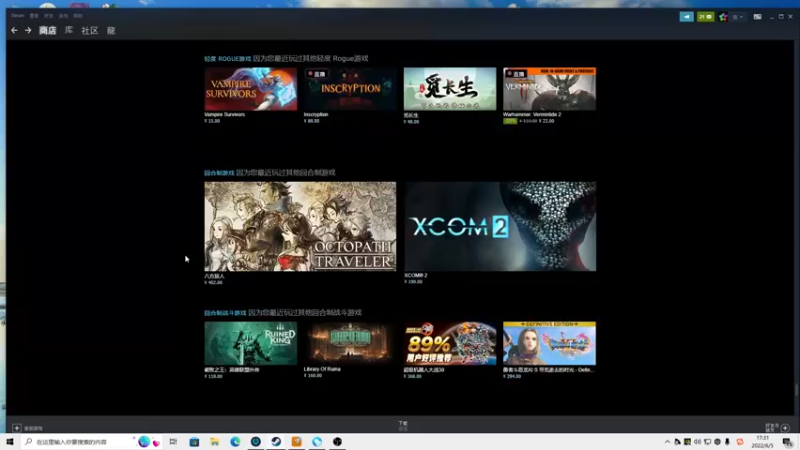Screen dimensions: 800x450
Task: Open Task View on the taskbar
Action: 173,442
